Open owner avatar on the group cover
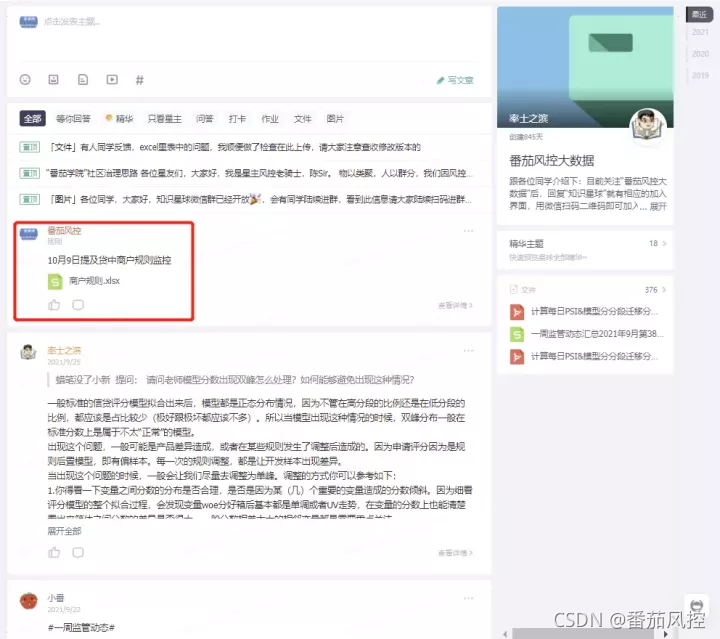Screen dimensions: 720x639 (647, 126)
